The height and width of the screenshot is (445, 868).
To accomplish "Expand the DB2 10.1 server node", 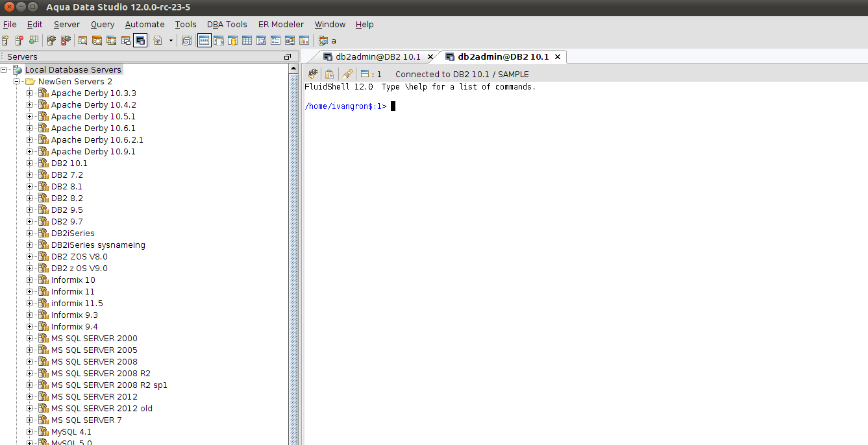I will pyautogui.click(x=30, y=163).
